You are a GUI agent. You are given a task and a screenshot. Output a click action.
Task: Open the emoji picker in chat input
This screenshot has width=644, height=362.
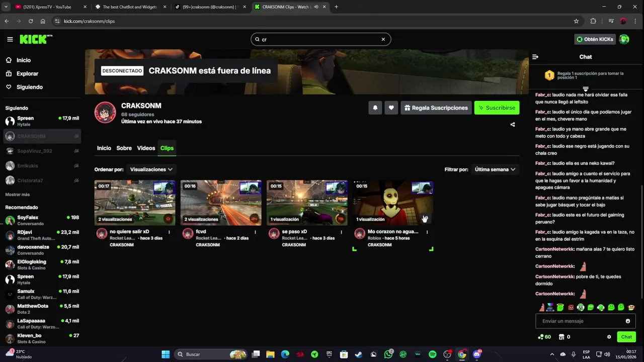(x=628, y=321)
